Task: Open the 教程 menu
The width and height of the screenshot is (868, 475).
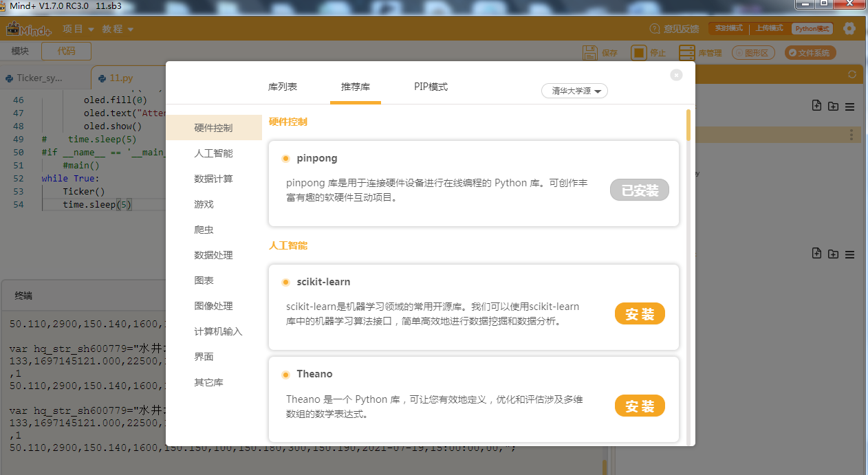Action: tap(118, 29)
